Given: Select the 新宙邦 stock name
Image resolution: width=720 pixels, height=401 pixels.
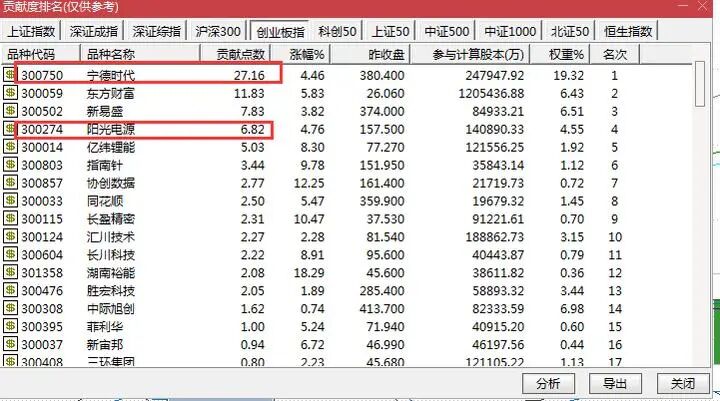Looking at the screenshot, I should click(x=105, y=344).
